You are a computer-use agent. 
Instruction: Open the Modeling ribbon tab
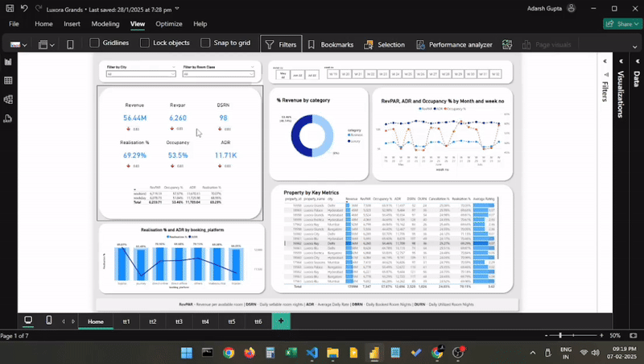(x=105, y=24)
